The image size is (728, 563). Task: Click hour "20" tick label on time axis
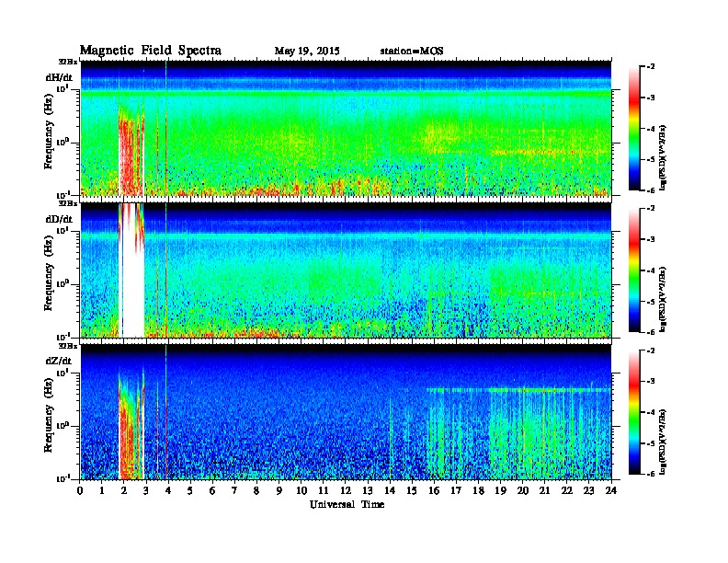click(523, 490)
